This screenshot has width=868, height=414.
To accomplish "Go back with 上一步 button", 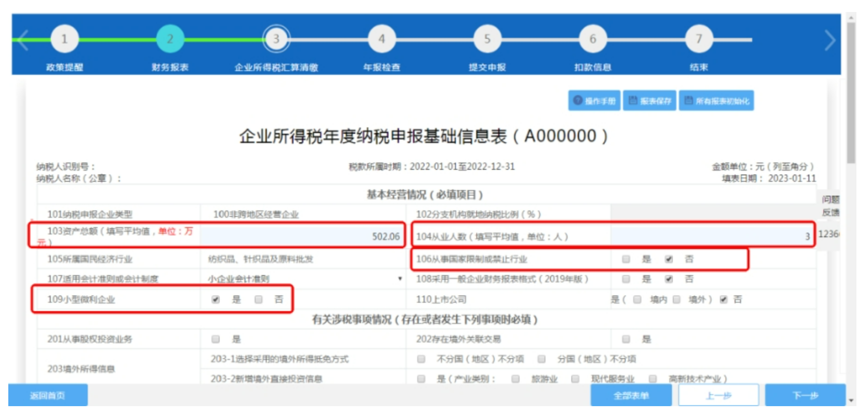I will (718, 396).
